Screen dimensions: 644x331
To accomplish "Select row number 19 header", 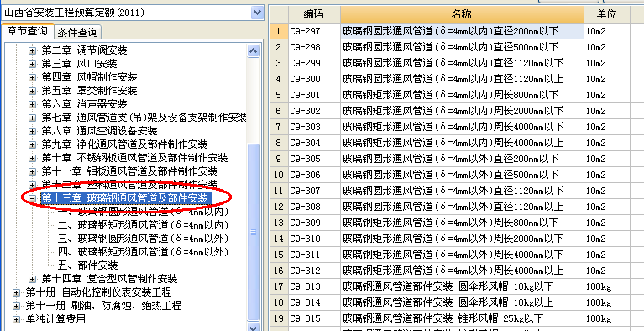I will pyautogui.click(x=279, y=318).
